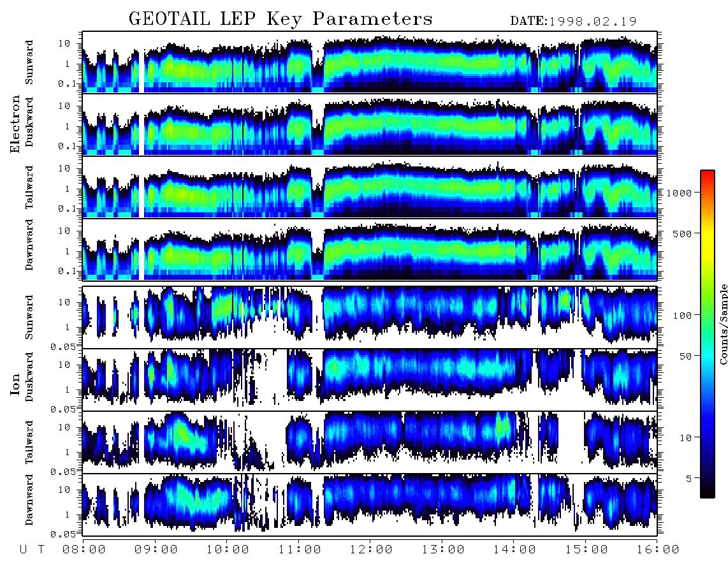The height and width of the screenshot is (561, 728).
Task: Click the Ion Sunward spectrogram panel
Action: pyautogui.click(x=370, y=317)
